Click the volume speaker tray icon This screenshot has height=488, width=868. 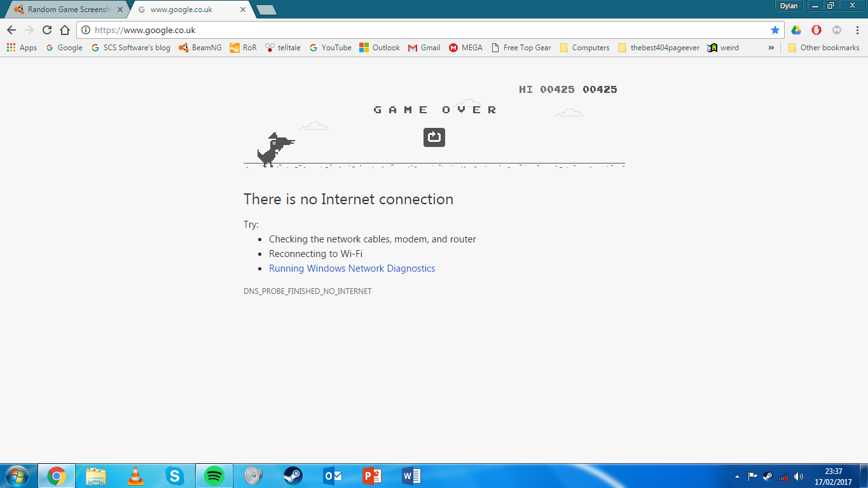(799, 476)
